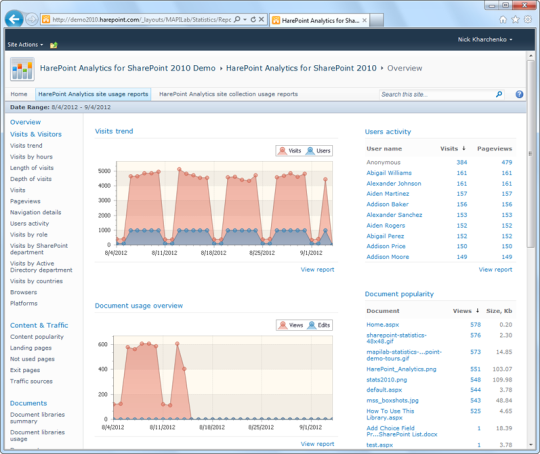540x454 pixels.
Task: Click the site search magnifier icon
Action: click(499, 94)
